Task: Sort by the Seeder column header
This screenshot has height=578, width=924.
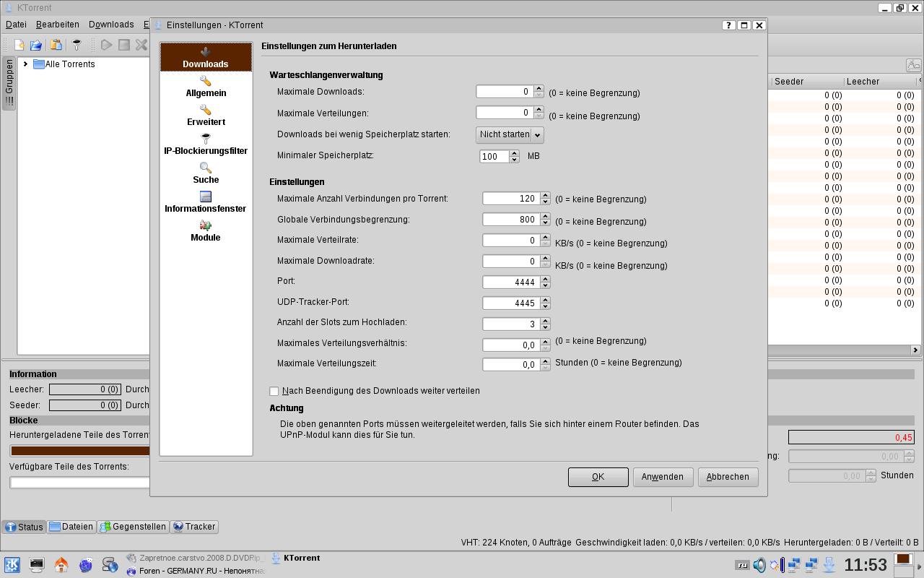Action: click(806, 82)
